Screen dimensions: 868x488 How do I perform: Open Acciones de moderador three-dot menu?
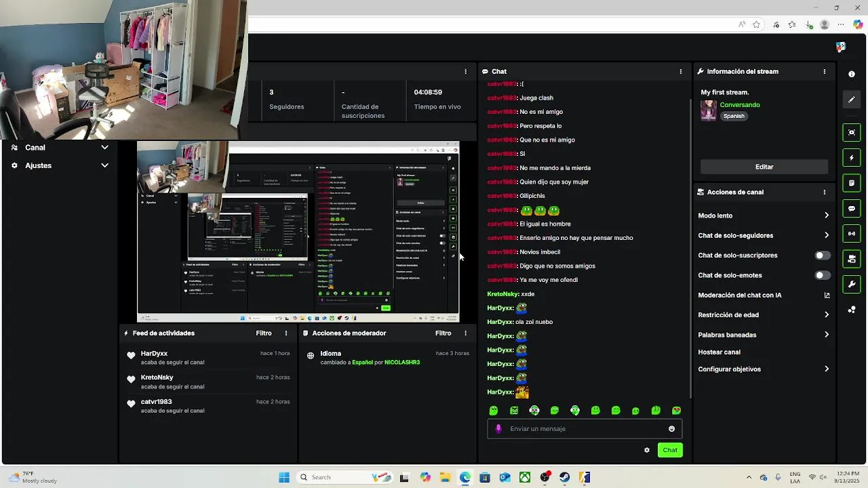point(465,333)
